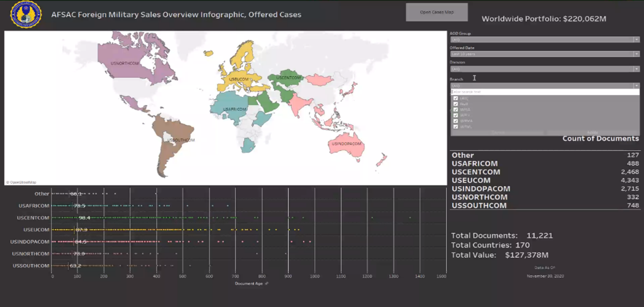The width and height of the screenshot is (644, 307).
Task: Click the AFSAC emblem logo
Action: 26,14
